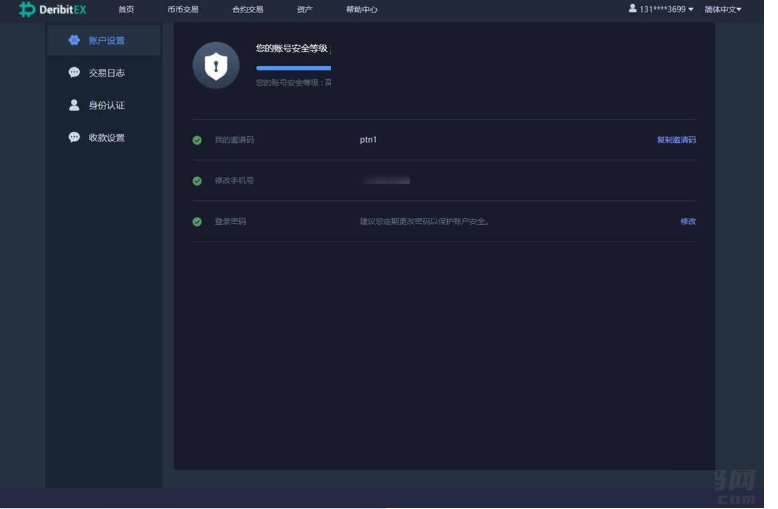This screenshot has height=509, width=778.
Task: Open the 首页 home menu item
Action: coord(126,9)
